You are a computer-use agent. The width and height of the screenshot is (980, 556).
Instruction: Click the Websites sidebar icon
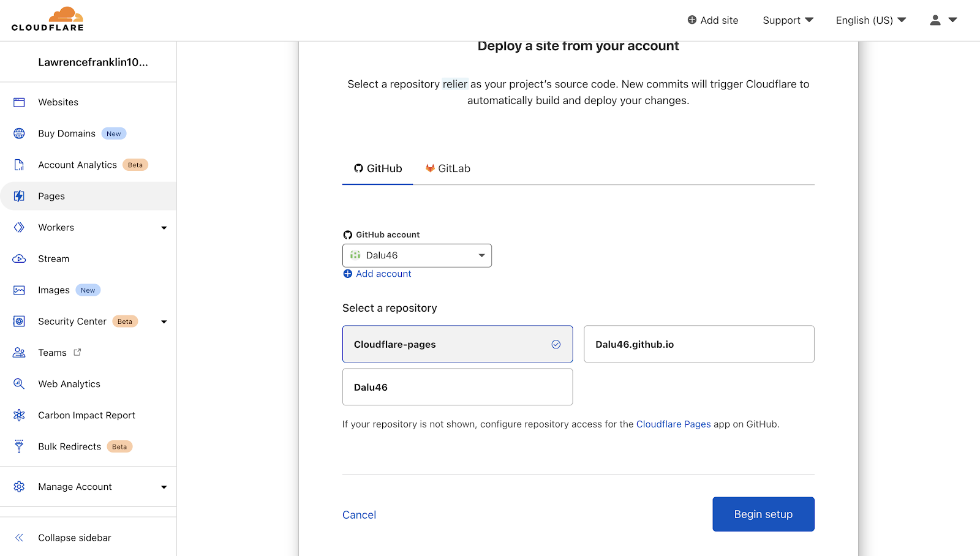coord(19,102)
